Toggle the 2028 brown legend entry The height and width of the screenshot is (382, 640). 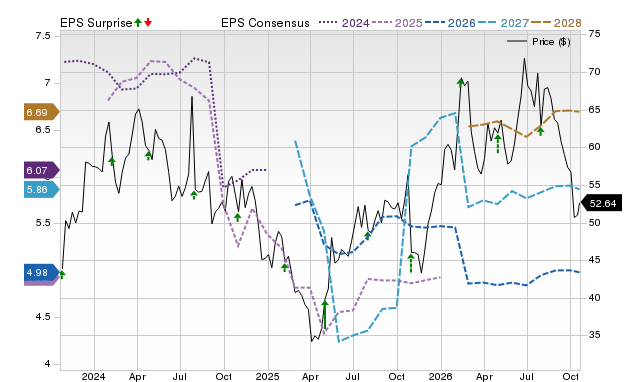556,23
